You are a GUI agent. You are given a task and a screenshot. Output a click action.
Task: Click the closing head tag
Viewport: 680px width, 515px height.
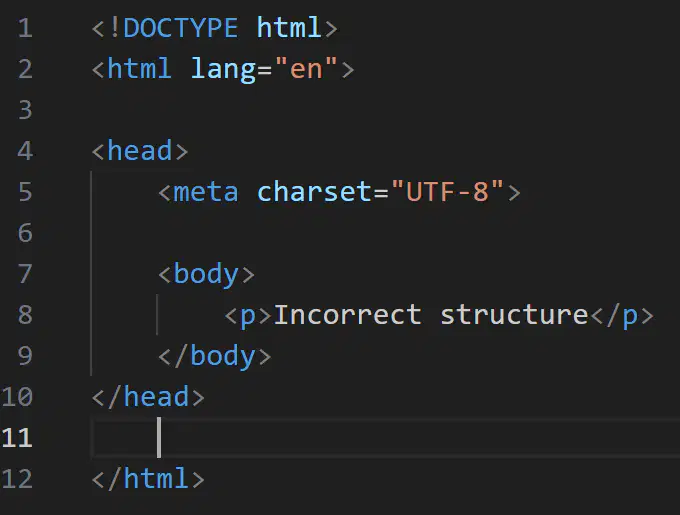click(148, 397)
